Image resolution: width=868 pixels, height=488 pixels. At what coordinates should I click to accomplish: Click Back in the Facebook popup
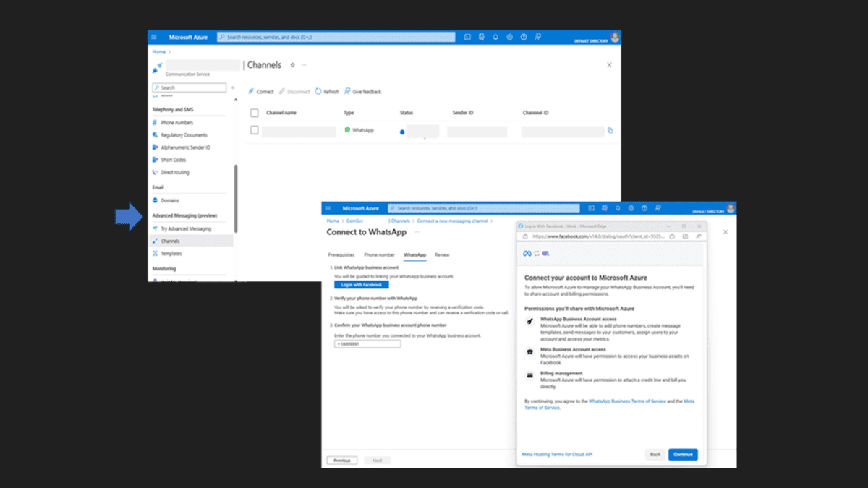655,455
